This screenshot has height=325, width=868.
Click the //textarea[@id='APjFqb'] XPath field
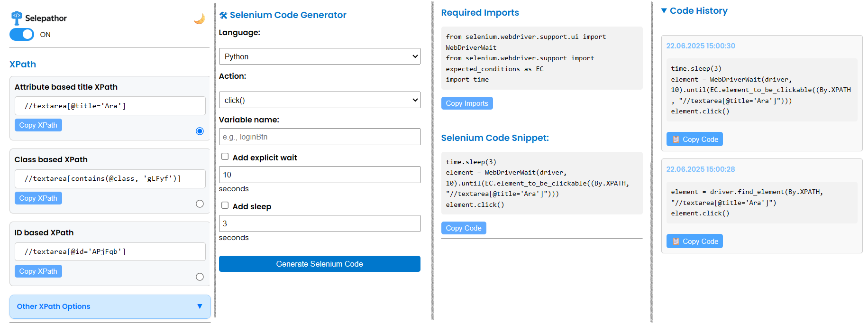pos(110,251)
